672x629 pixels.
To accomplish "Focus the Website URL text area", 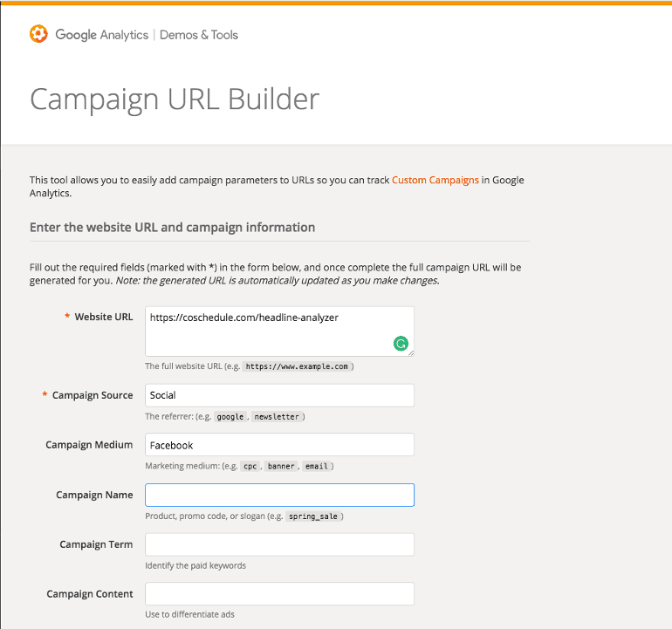I will tap(279, 332).
